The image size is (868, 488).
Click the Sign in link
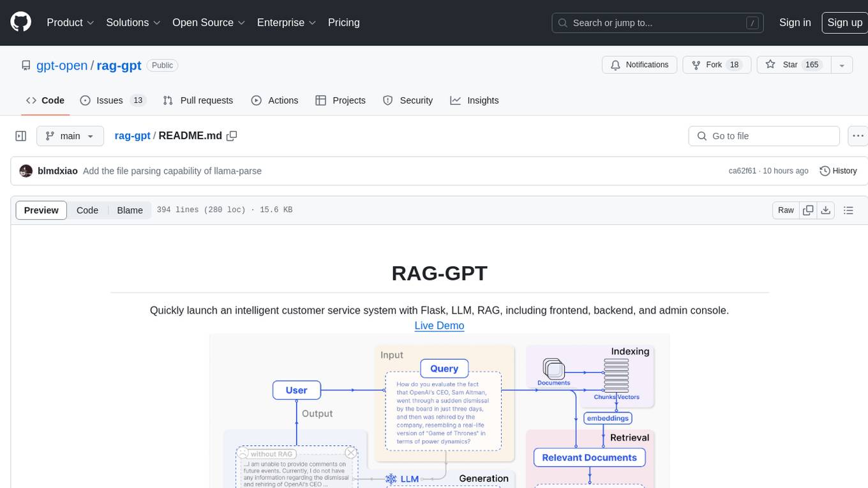tap(795, 22)
